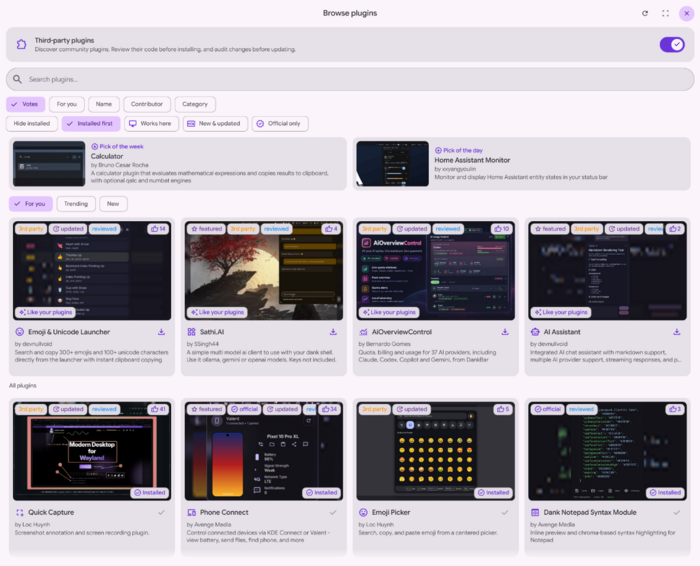
Task: Click Phone Connect installed checkmark
Action: point(333,512)
